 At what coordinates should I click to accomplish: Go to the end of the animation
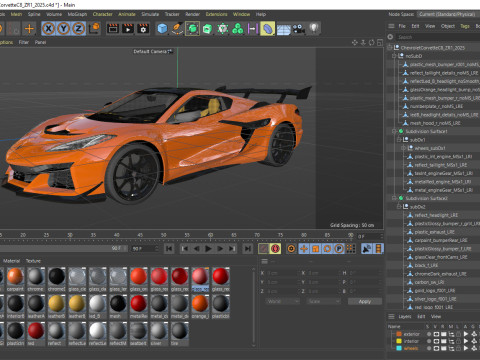tap(248, 249)
